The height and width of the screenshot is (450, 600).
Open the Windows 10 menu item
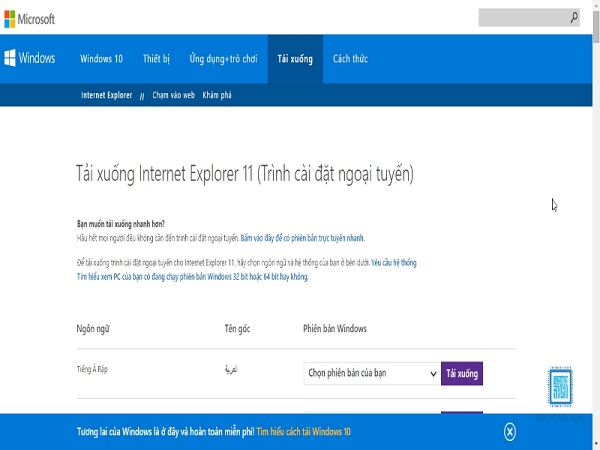[x=101, y=59]
